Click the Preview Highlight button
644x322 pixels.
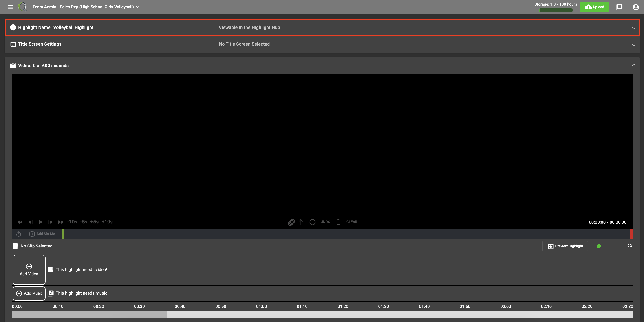pyautogui.click(x=565, y=246)
